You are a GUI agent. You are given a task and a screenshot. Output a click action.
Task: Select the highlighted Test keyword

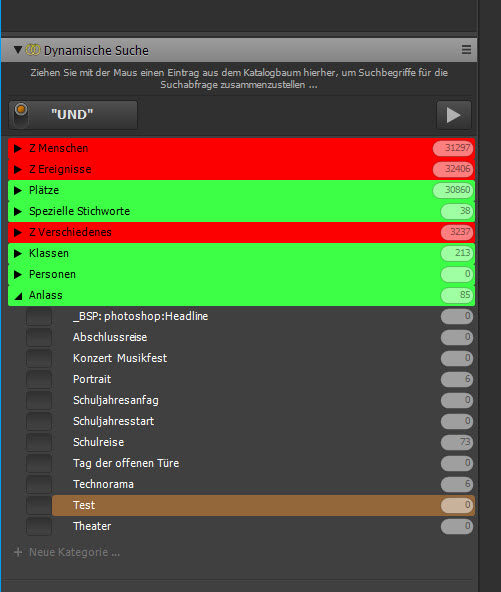click(x=263, y=505)
